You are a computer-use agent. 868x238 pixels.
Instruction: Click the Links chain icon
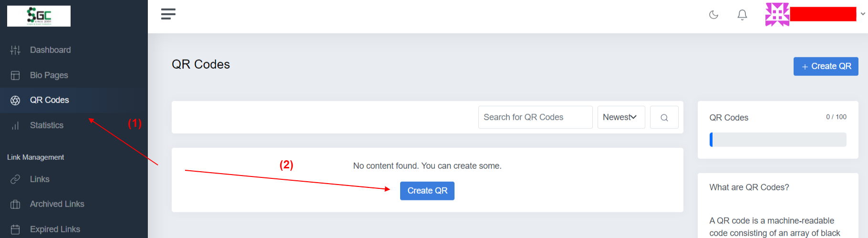pos(15,179)
